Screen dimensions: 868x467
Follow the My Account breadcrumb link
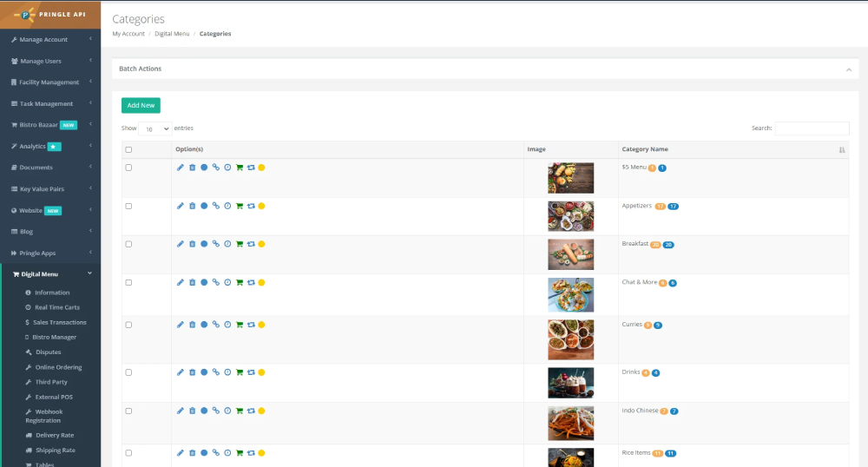click(x=128, y=34)
